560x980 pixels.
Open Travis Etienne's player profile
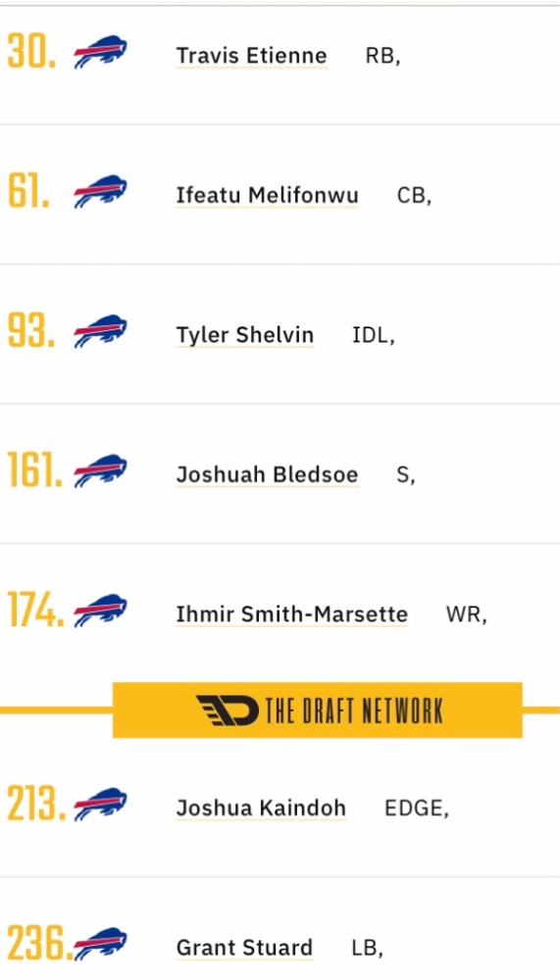[251, 56]
